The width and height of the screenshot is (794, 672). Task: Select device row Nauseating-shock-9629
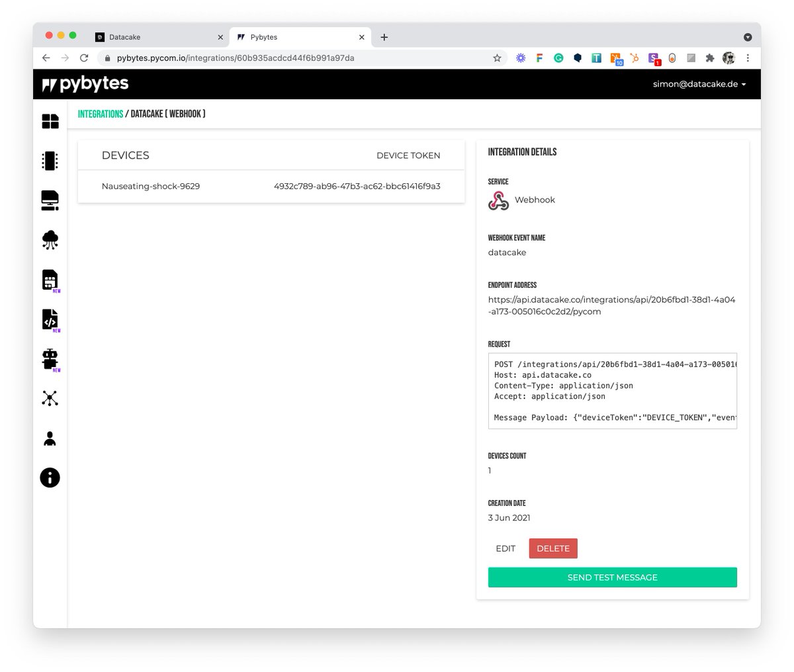click(x=271, y=187)
